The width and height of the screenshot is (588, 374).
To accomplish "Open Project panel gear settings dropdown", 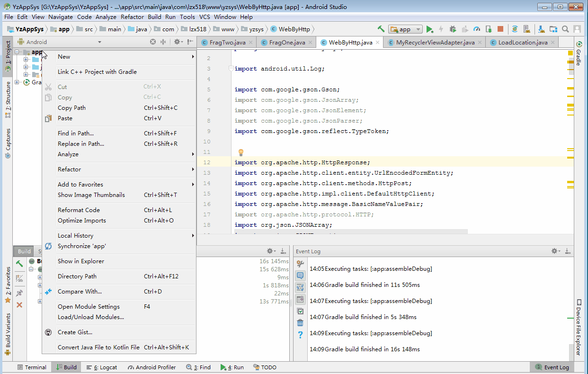I will [x=178, y=42].
